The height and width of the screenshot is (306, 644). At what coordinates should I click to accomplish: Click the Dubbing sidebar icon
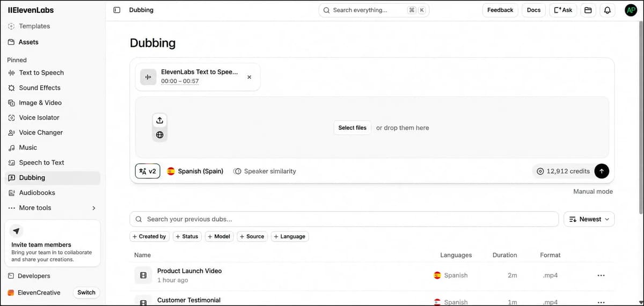coord(12,178)
